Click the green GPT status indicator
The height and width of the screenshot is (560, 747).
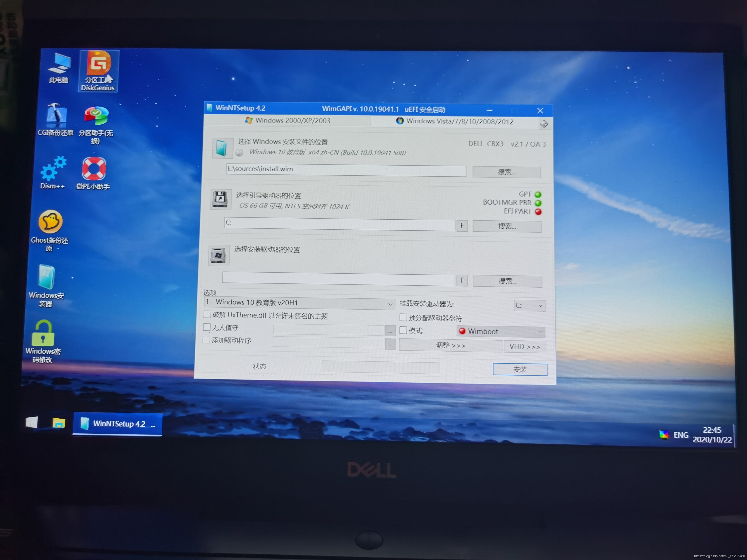[538, 194]
